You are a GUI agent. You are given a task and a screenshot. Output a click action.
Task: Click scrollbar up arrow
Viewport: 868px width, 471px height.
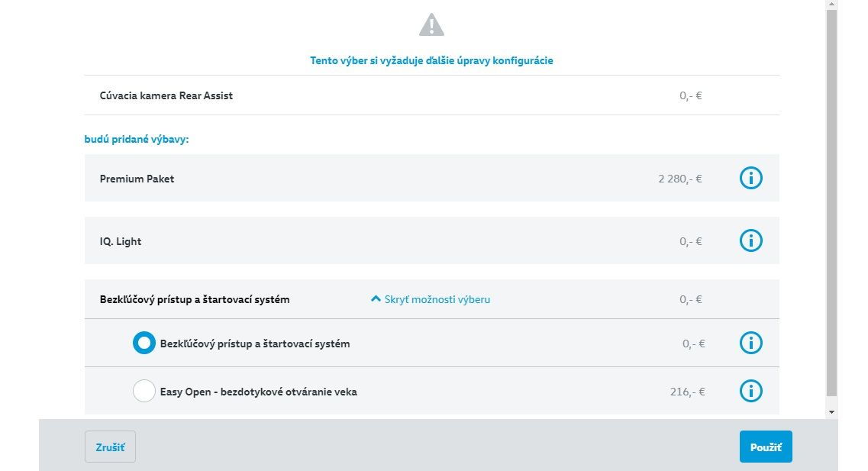tap(831, 4)
